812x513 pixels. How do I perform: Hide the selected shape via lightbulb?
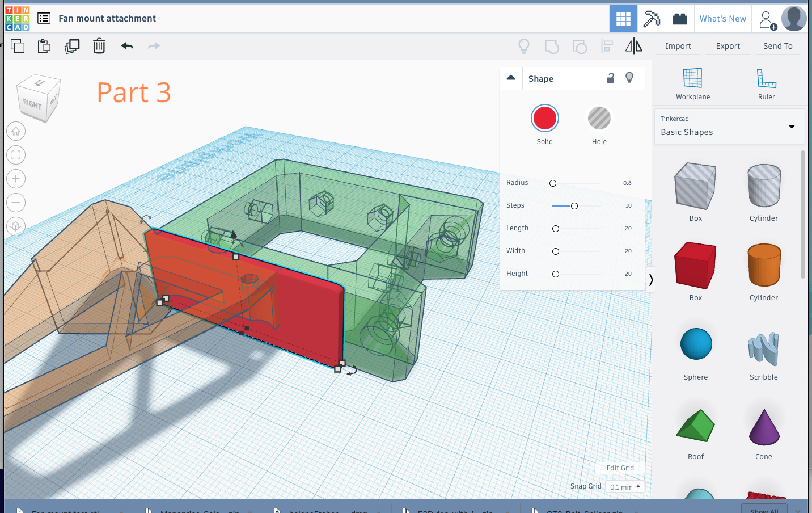(x=629, y=78)
